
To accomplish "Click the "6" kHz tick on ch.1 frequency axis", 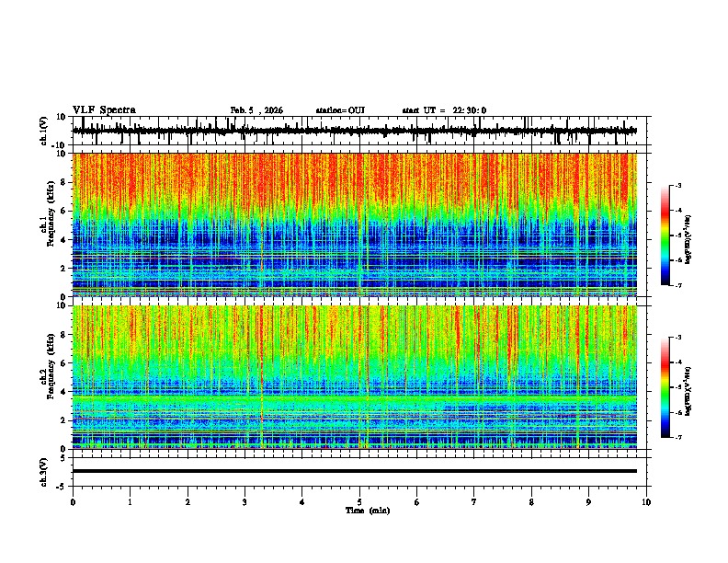I will tap(63, 211).
